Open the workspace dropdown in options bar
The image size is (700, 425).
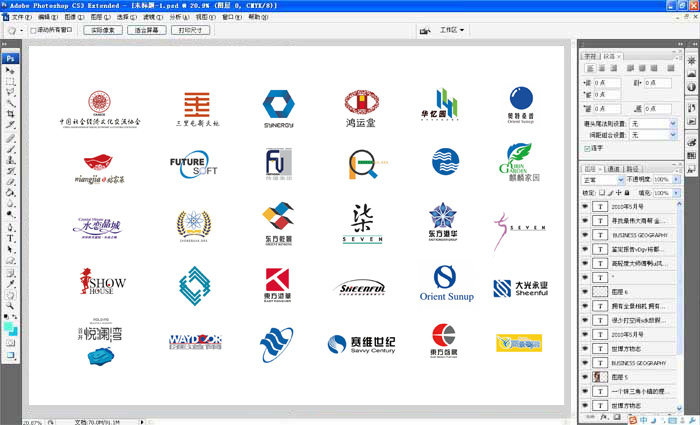(452, 30)
